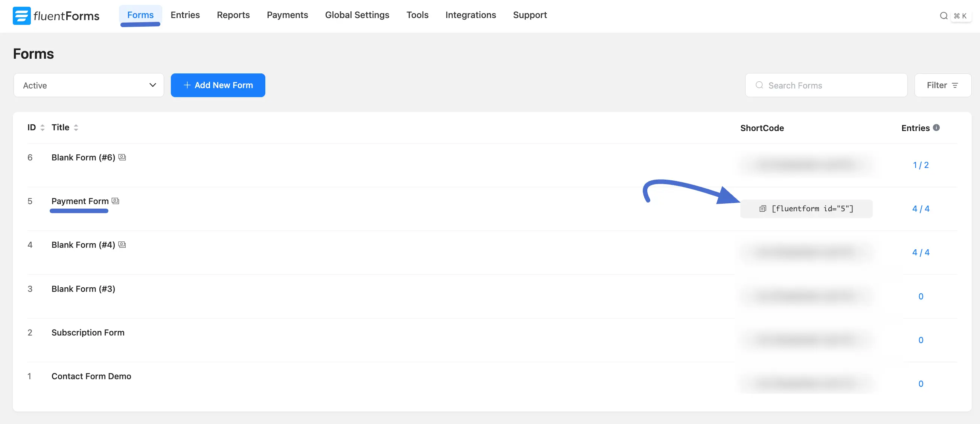The height and width of the screenshot is (424, 980).
Task: Open entries for Payment Form via 4/4 link
Action: coord(921,208)
